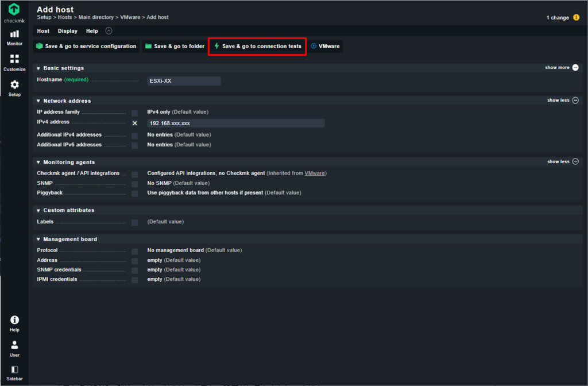Click Save & go to connection tests
This screenshot has height=386, width=588.
point(257,46)
